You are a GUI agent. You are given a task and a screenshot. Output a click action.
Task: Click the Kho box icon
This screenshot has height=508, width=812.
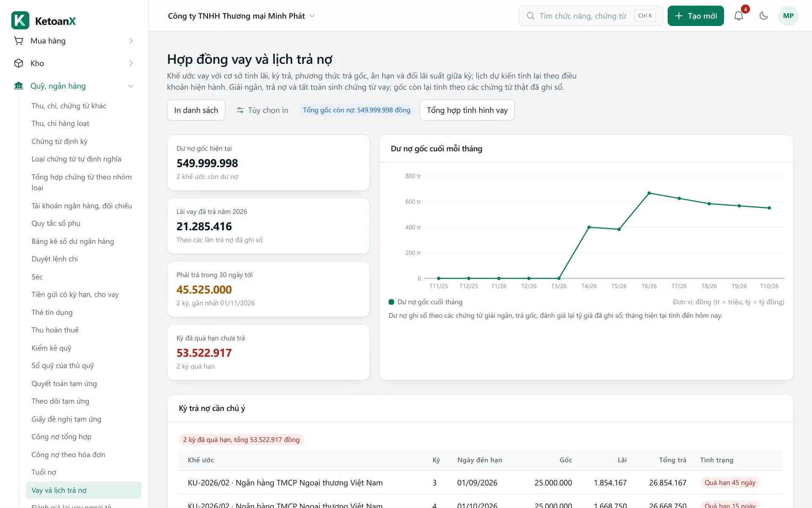click(19, 63)
